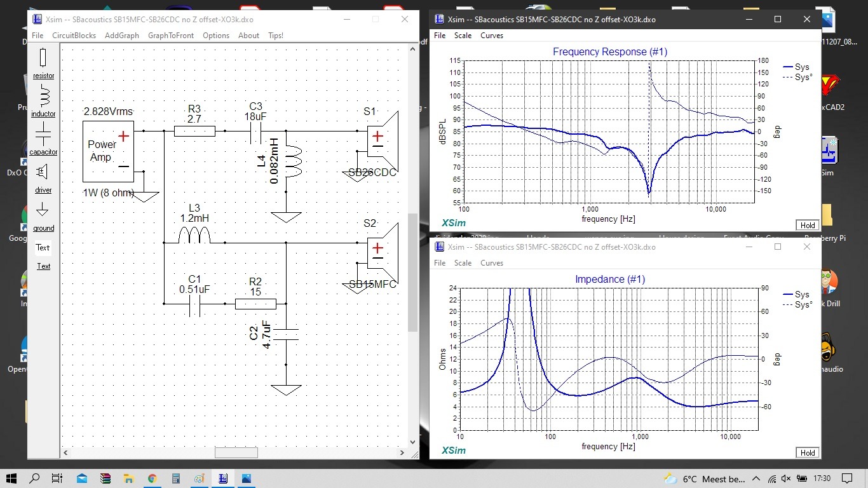Click the muted volume tray icon

[785, 478]
